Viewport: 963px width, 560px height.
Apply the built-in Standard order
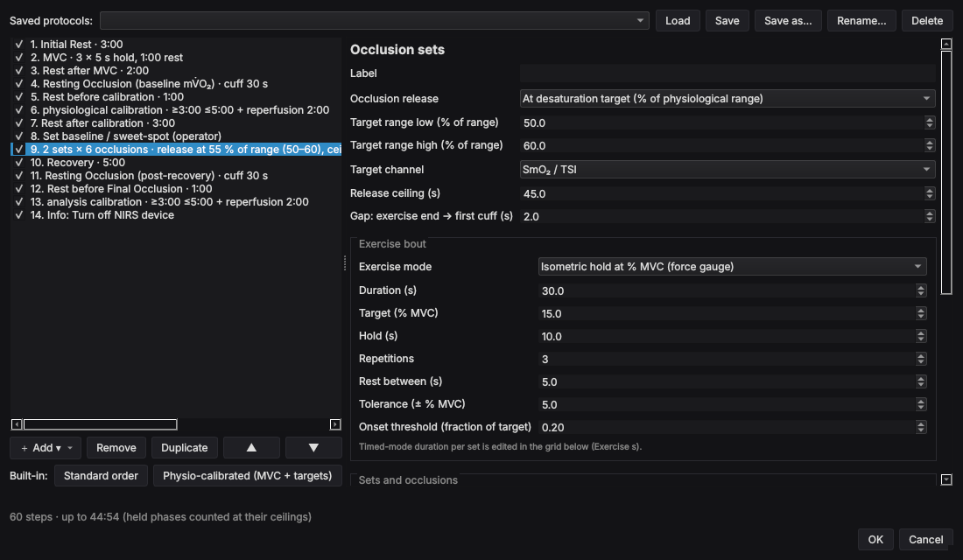[101, 476]
